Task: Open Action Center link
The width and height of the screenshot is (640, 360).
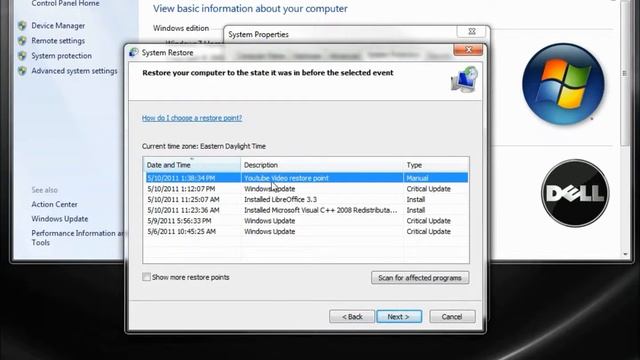Action: pyautogui.click(x=54, y=204)
